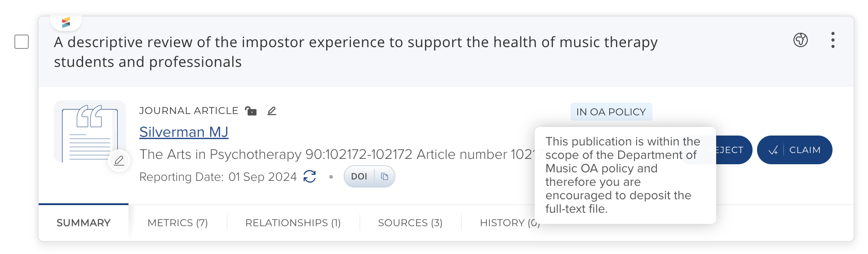
Task: Click the data source logo icon
Action: coord(66,22)
